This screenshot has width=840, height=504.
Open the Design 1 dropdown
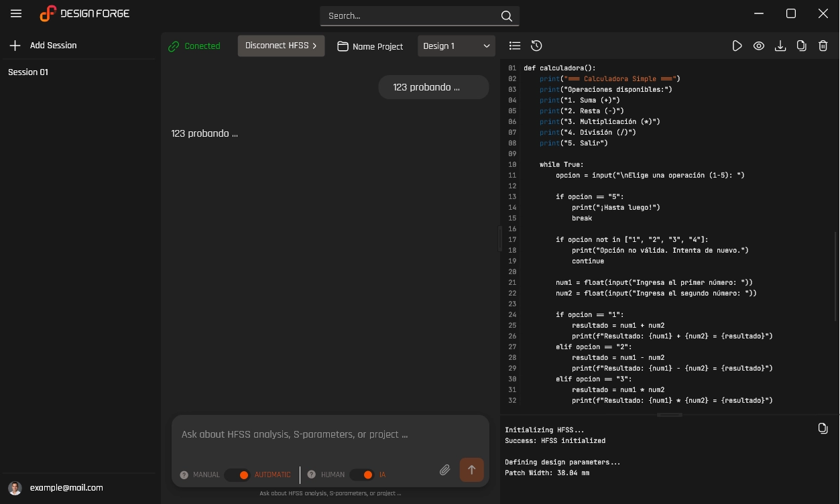(457, 46)
